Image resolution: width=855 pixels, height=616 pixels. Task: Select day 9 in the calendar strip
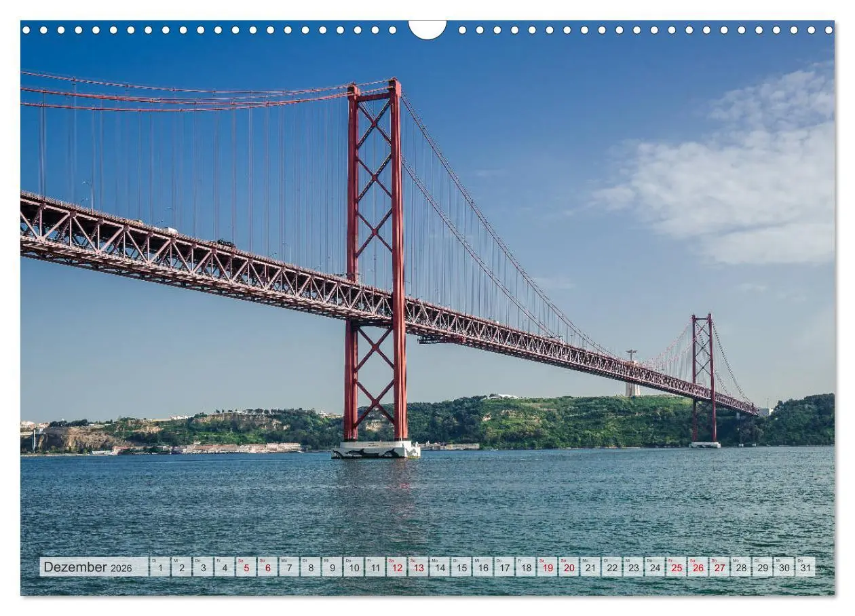332,567
